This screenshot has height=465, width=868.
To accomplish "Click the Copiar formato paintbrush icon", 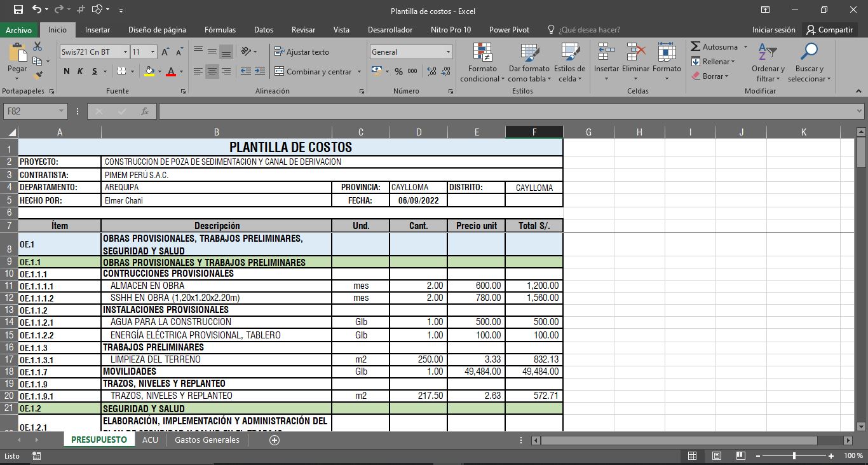I will coord(37,76).
